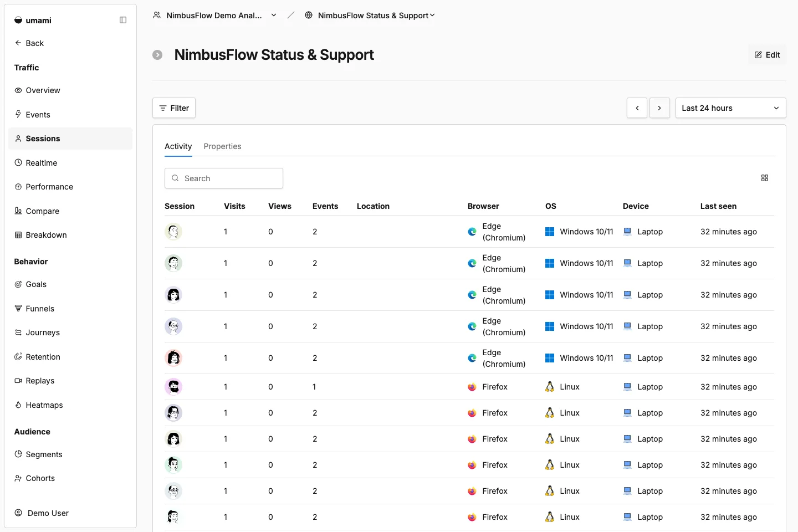This screenshot has height=532, width=798.
Task: Go to next date range
Action: [x=659, y=108]
